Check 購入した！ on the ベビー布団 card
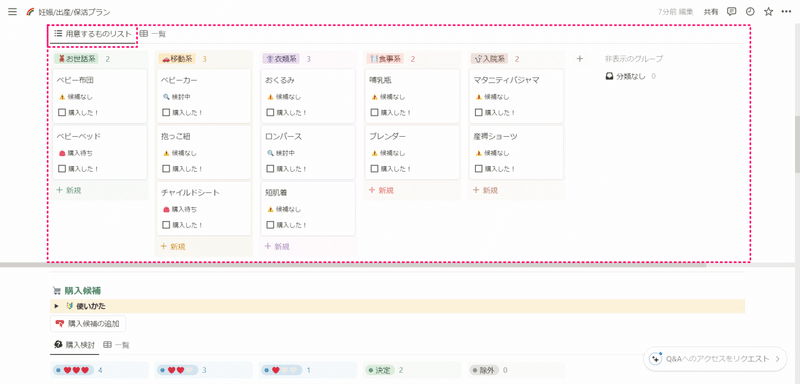Screen dimensions: 800x384 [62, 113]
